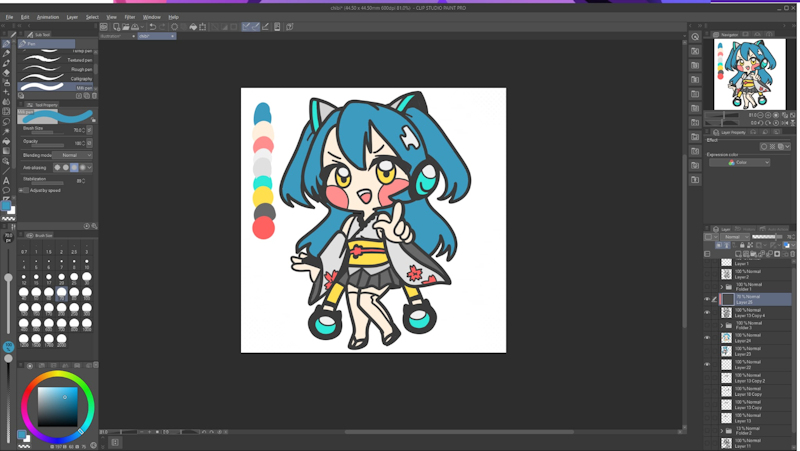The height and width of the screenshot is (451, 800).
Task: Select the Lasso selection tool
Action: click(6, 121)
